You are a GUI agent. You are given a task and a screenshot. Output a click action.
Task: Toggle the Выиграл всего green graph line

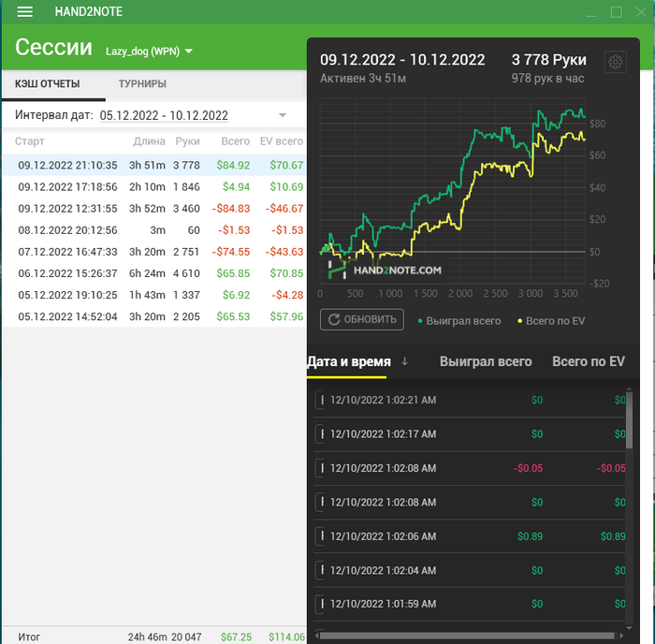coord(459,321)
